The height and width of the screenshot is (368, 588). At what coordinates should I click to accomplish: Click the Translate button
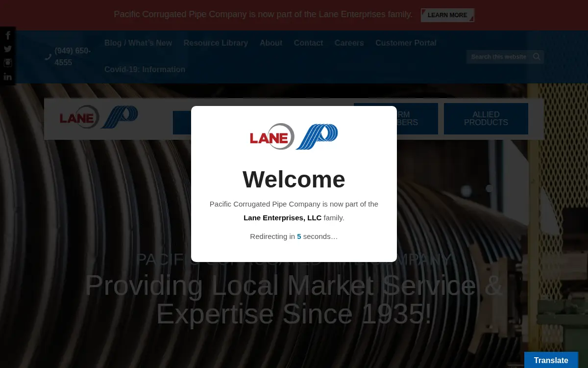[x=551, y=360]
